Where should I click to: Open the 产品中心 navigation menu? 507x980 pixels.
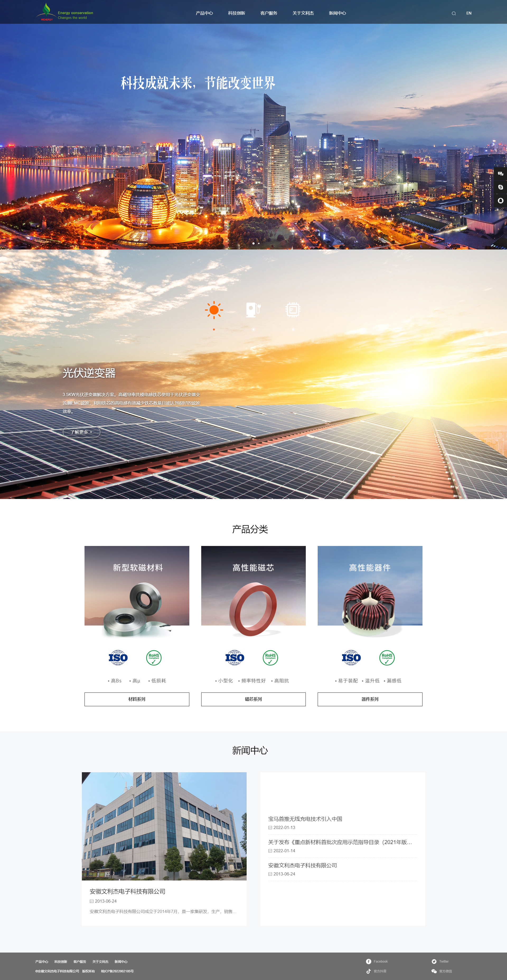click(x=204, y=13)
